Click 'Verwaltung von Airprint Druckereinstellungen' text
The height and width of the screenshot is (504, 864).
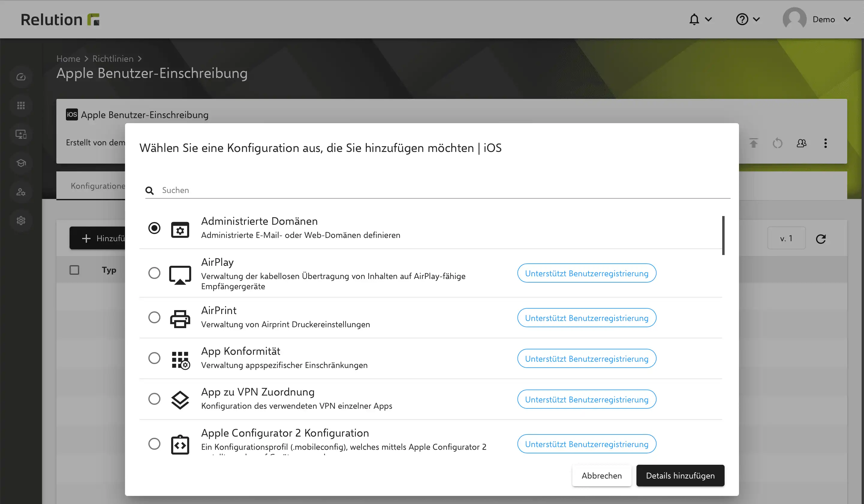[x=285, y=324]
